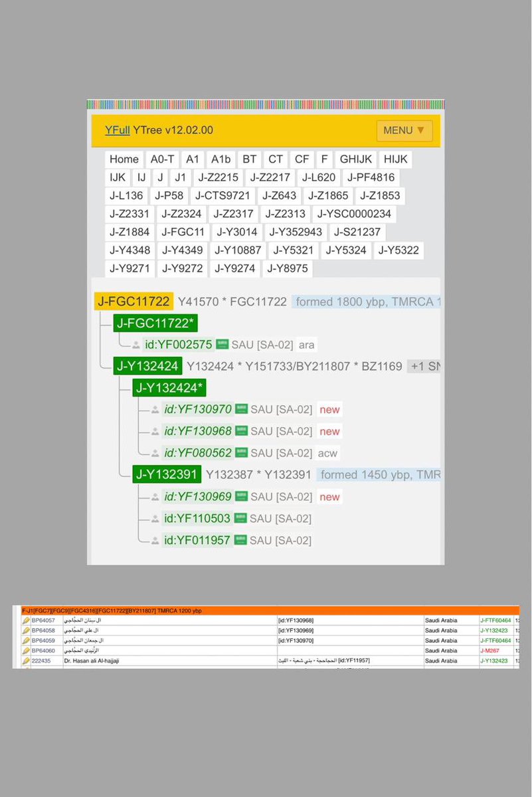Open sample id:YF130970
This screenshot has width=532, height=797.
(197, 410)
